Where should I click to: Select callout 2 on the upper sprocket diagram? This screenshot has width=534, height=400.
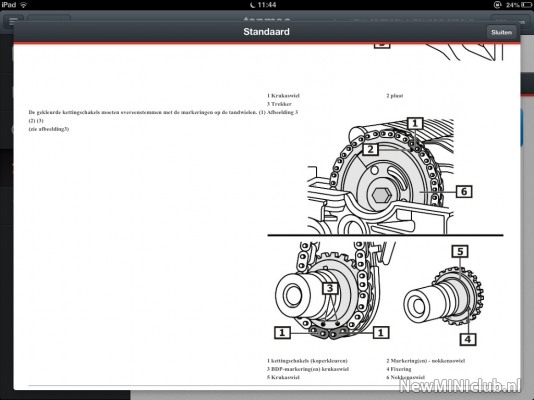(371, 149)
